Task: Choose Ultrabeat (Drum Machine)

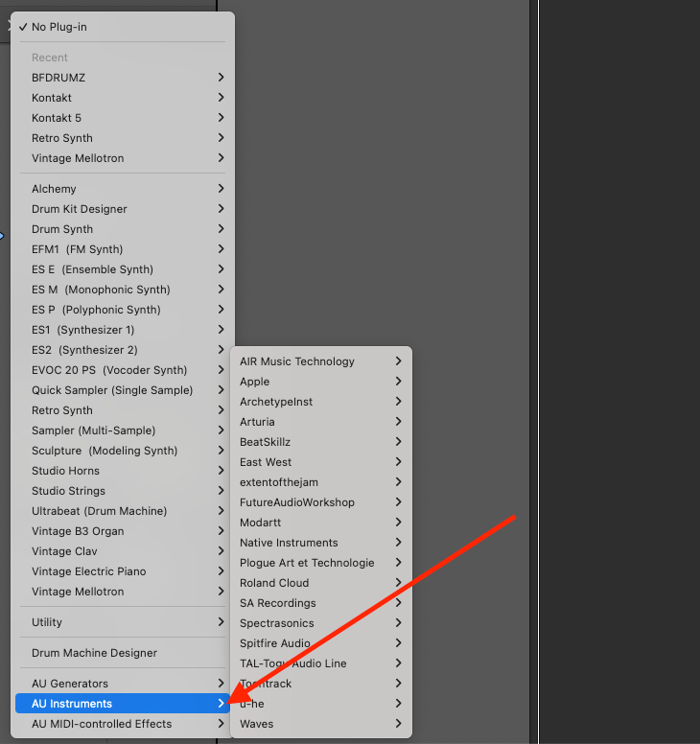Action: click(x=123, y=511)
